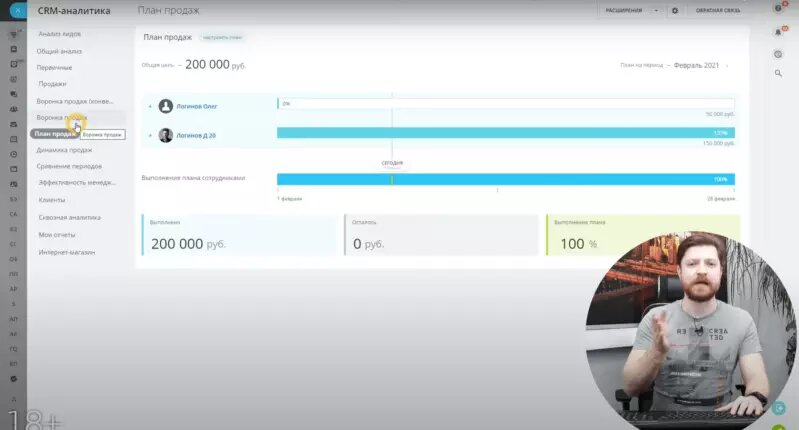This screenshot has height=430, width=799.
Task: Click the "СА" shortcut in left rail
Action: [14, 214]
